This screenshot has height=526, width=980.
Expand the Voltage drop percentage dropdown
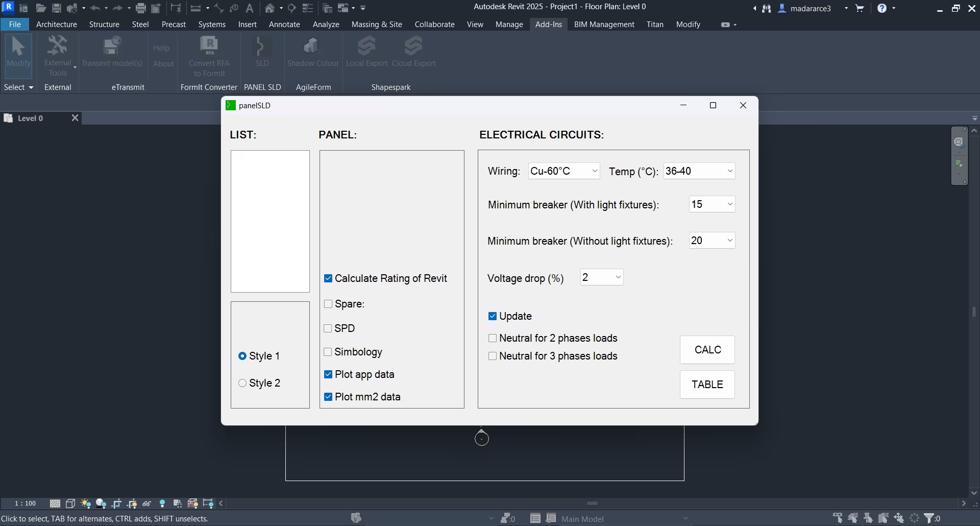tap(602, 277)
